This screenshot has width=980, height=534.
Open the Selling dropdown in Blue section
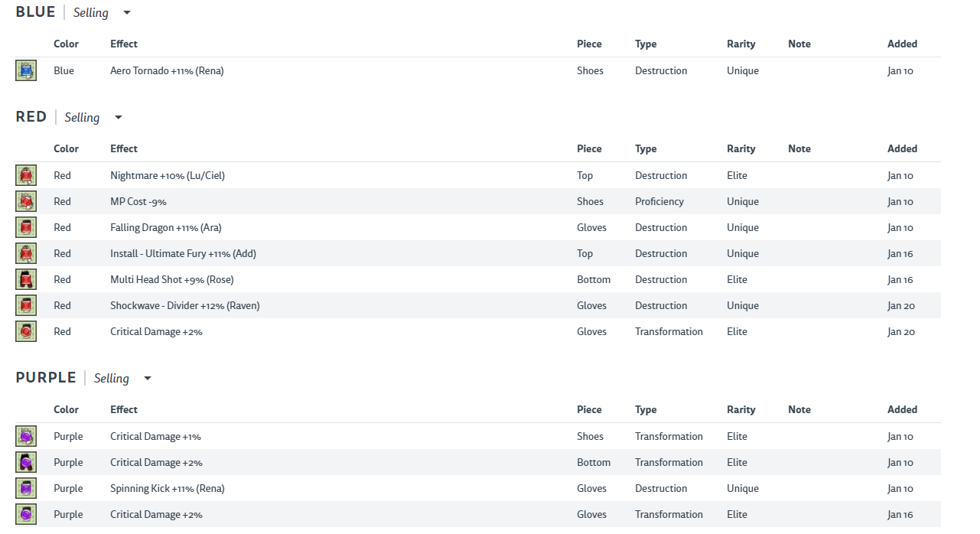(x=102, y=13)
